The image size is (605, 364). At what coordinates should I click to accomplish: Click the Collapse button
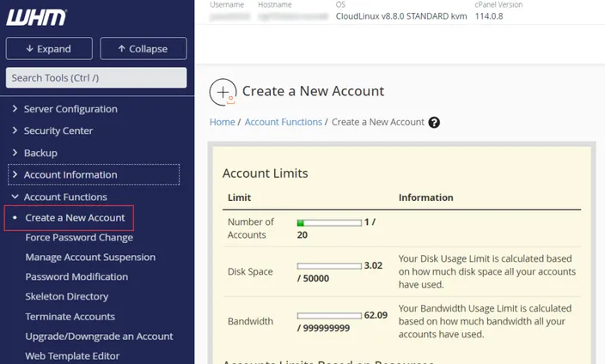(144, 49)
